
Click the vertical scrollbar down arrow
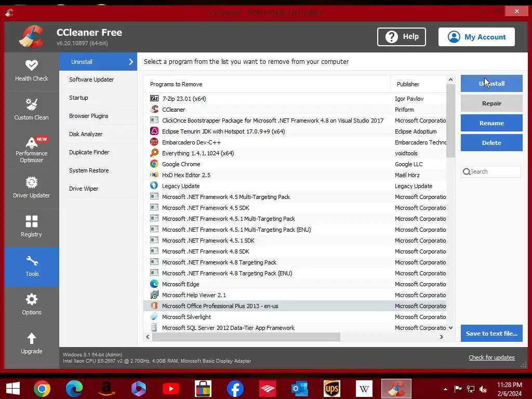450,328
